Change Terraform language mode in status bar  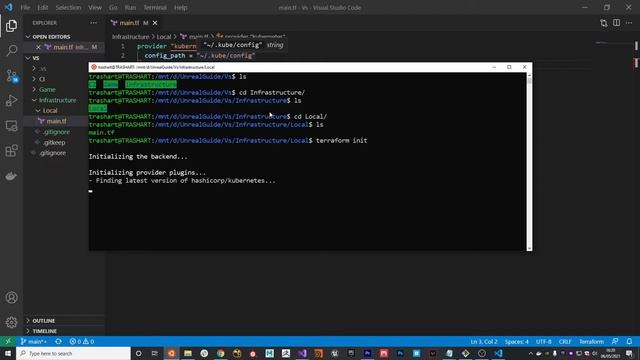click(591, 342)
